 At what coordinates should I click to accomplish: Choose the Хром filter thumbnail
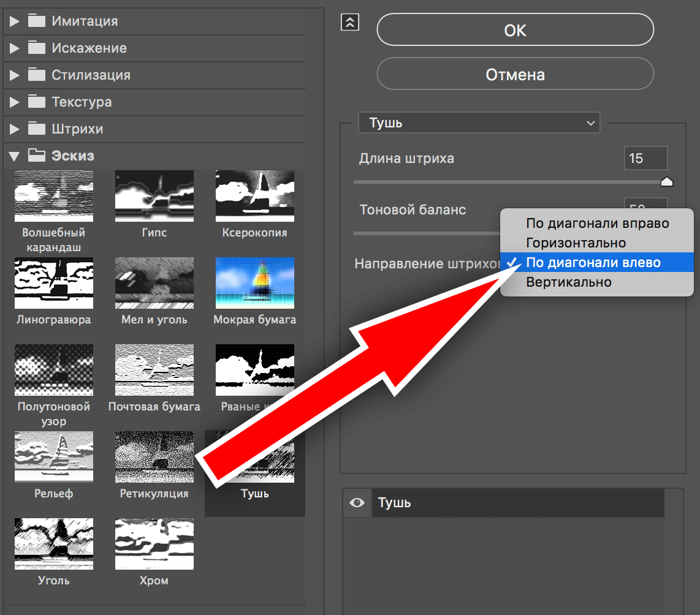pyautogui.click(x=154, y=544)
